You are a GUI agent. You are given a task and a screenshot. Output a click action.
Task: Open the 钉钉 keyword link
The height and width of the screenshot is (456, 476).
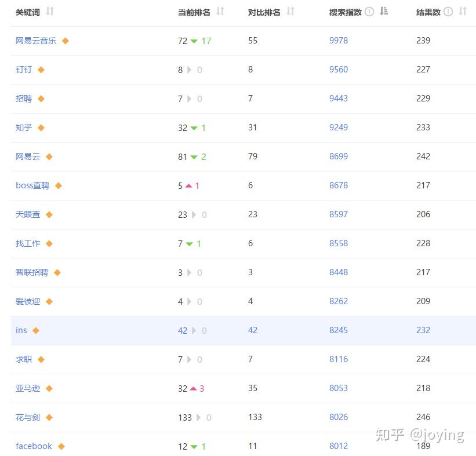[x=24, y=70]
